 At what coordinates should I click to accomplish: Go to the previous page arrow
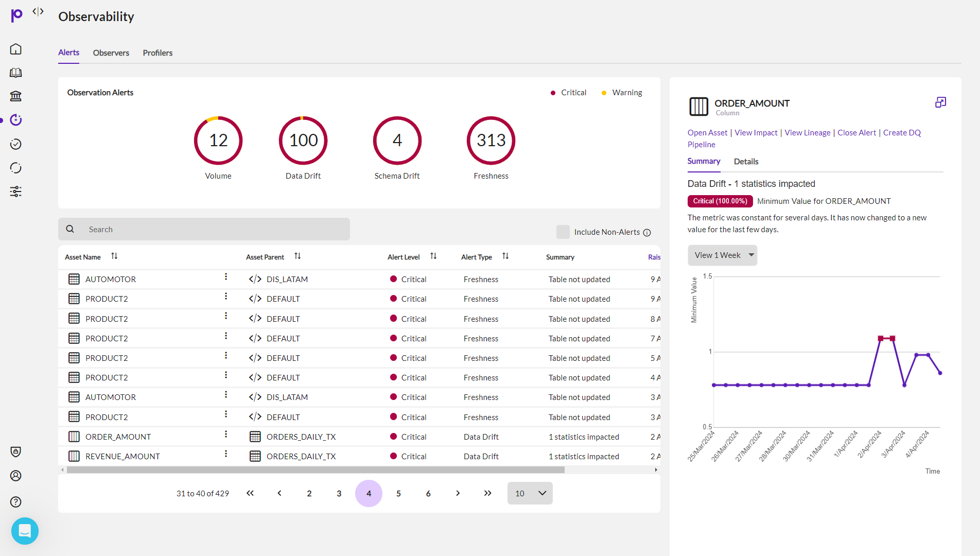point(279,493)
